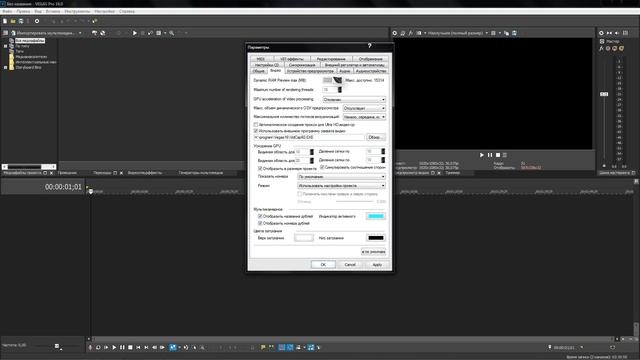This screenshot has width=640, height=360.
Task: Click the horizontal timeline scrollbar
Action: coord(353,339)
